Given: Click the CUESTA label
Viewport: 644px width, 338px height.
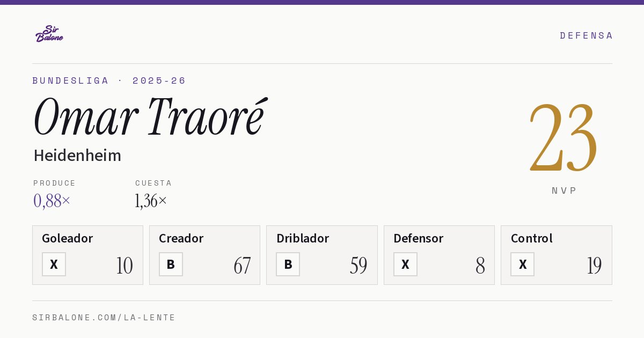Looking at the screenshot, I should coord(153,183).
